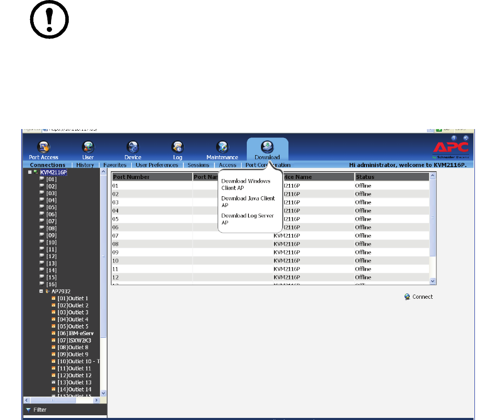Viewport: 504px width, 420px height.
Task: Collapse the KVM2116P tree node
Action: (x=30, y=172)
